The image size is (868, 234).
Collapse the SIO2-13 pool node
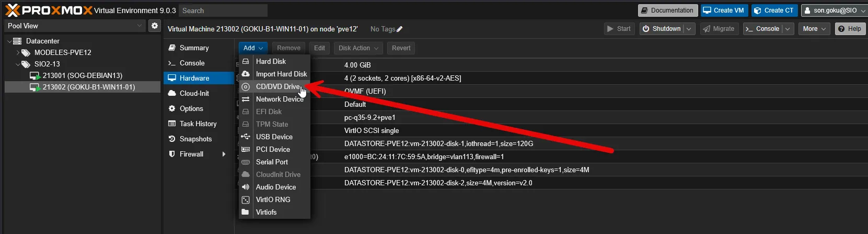(x=18, y=64)
